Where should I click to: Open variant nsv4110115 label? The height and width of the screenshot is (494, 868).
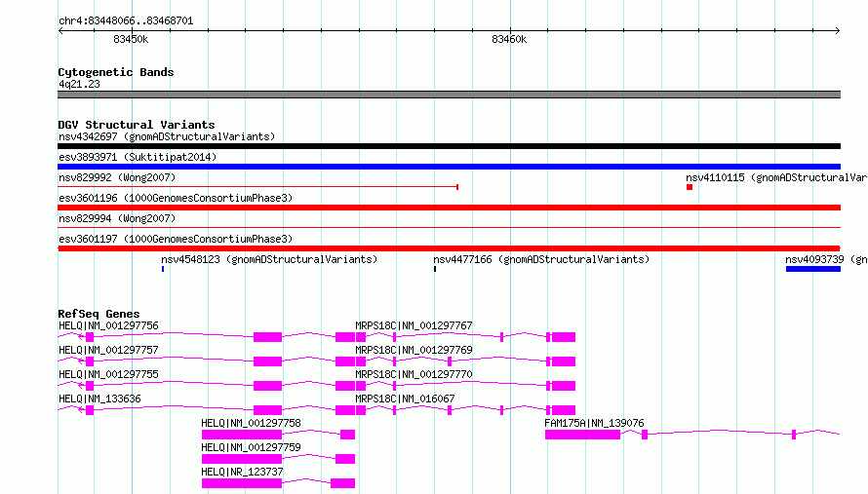point(776,177)
